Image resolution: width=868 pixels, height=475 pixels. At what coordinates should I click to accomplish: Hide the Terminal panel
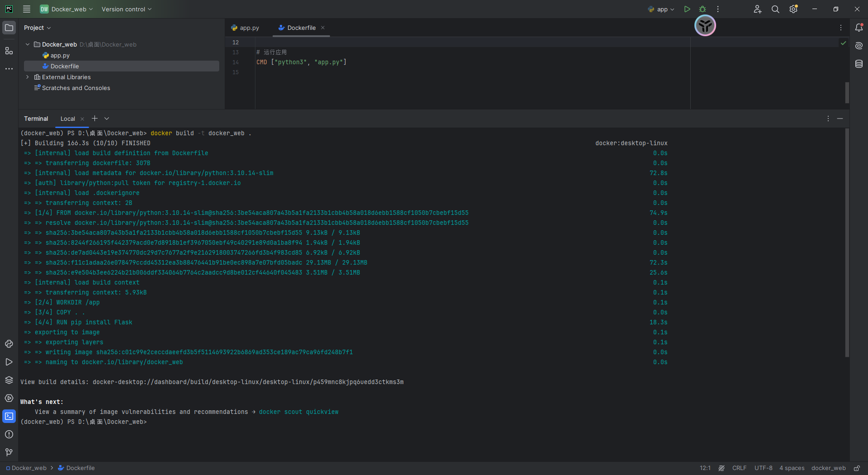pyautogui.click(x=840, y=119)
